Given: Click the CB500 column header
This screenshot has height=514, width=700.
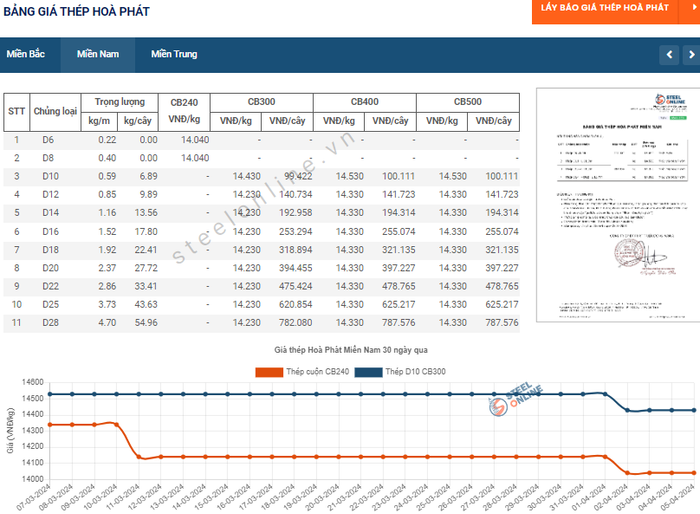Looking at the screenshot, I should click(x=468, y=102).
